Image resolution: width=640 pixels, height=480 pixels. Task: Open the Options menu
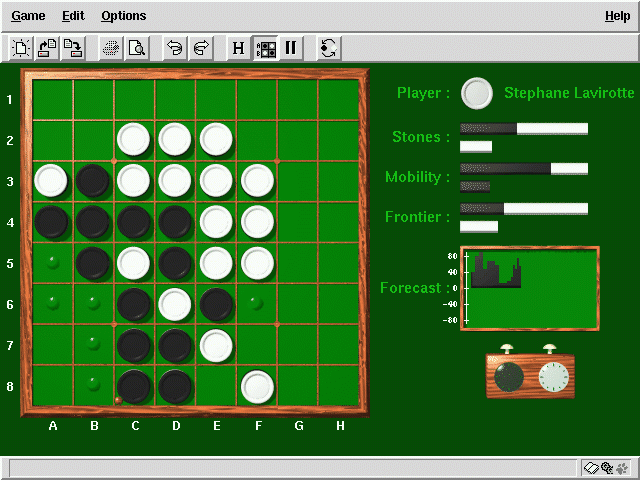tap(123, 16)
